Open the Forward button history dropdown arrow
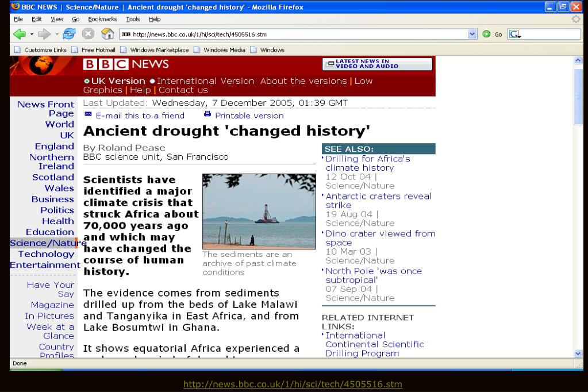This screenshot has width=588, height=392. (57, 34)
